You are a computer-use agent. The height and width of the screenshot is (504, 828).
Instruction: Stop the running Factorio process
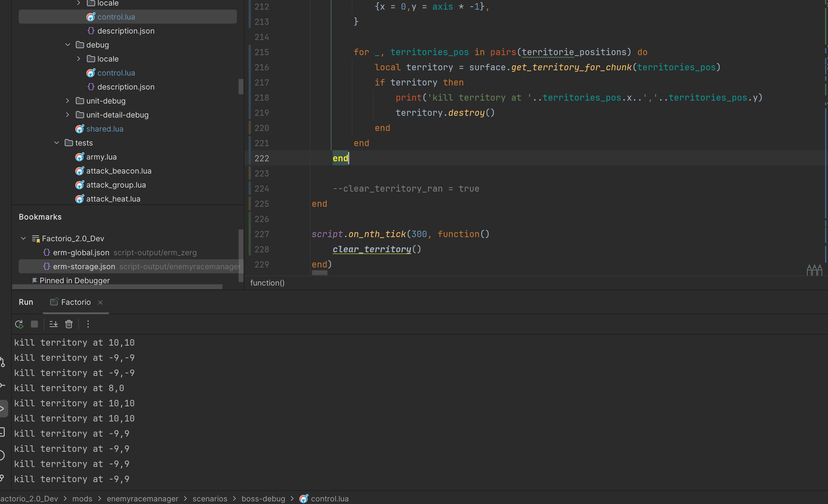(x=34, y=324)
